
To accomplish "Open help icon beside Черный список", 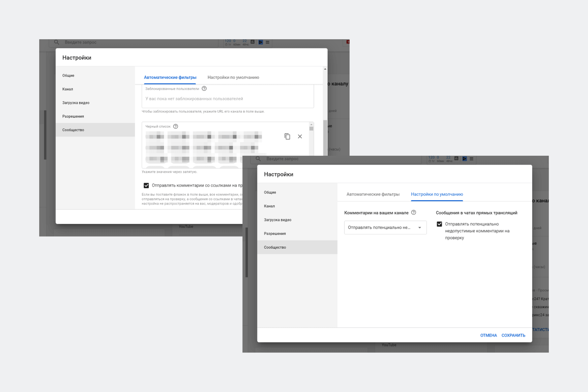I will click(x=176, y=126).
